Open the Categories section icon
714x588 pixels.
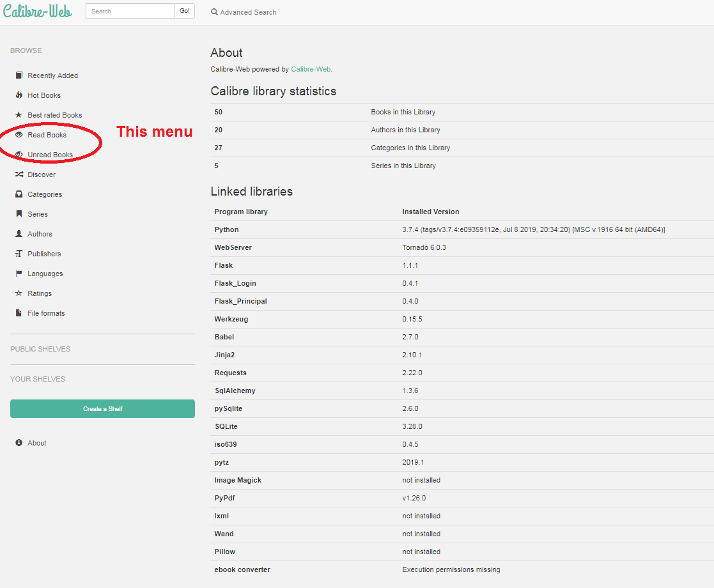[x=19, y=194]
